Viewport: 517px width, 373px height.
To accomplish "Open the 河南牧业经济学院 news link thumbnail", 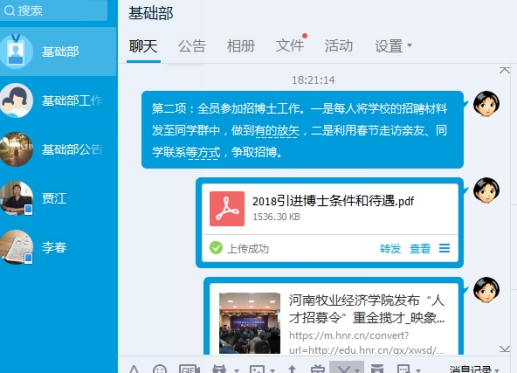I will (x=249, y=323).
